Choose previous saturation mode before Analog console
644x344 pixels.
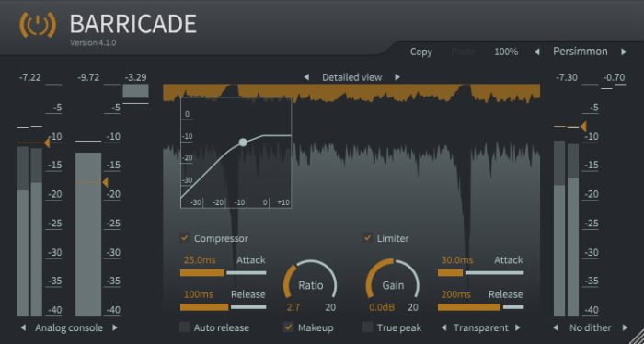point(23,327)
